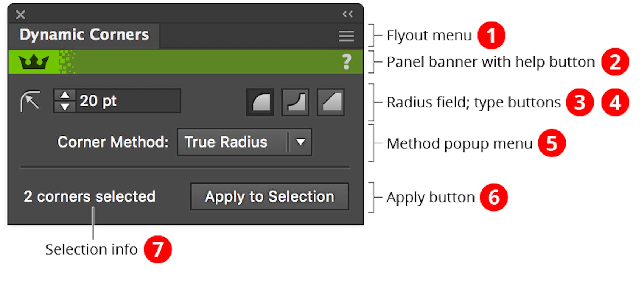Viewport: 644px width, 284px height.
Task: Select the chamfered corner type icon
Action: (330, 102)
